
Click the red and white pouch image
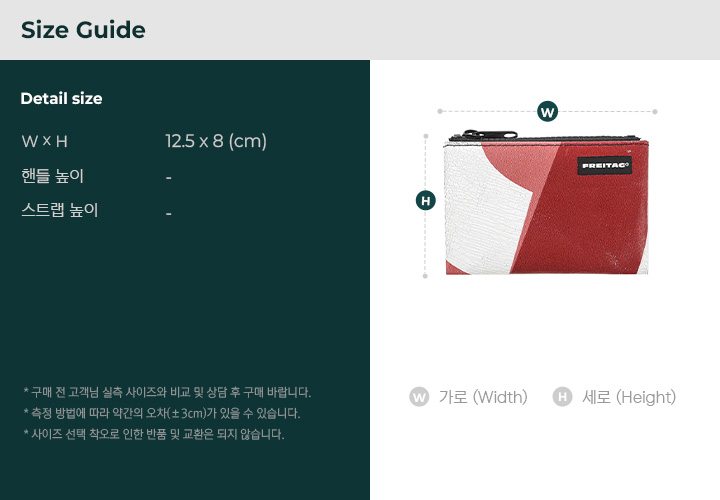click(x=546, y=202)
